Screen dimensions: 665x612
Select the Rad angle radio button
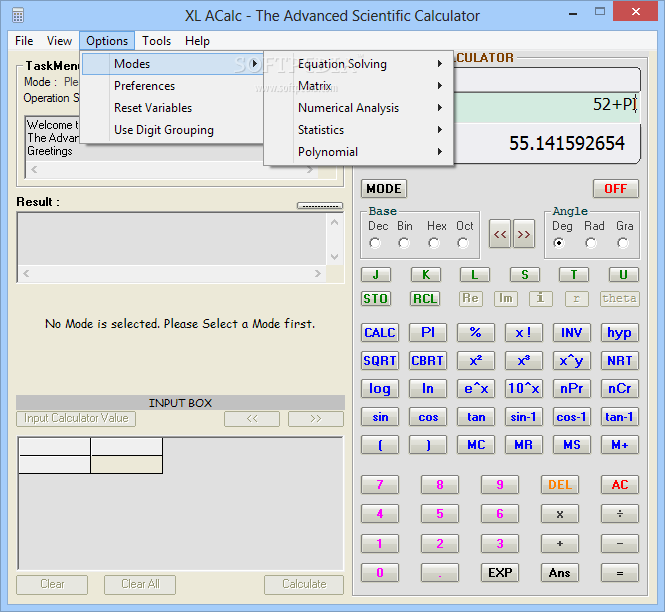pos(591,243)
